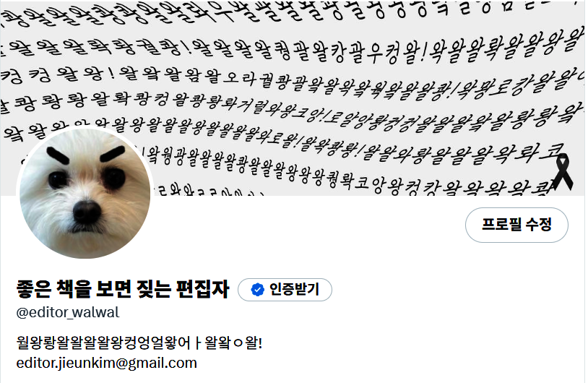Viewport: 588px width, 383px height.
Task: Click the dog's left drawn eyebrow
Action: point(58,155)
